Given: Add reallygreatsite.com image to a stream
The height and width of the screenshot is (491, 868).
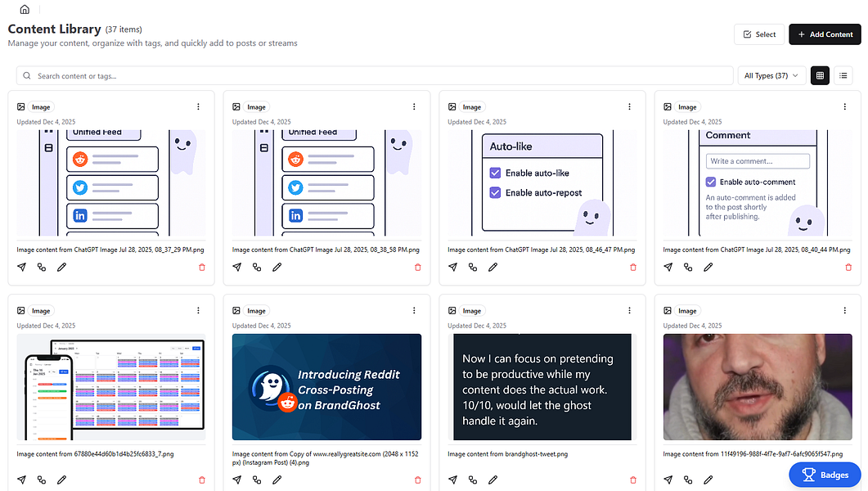Looking at the screenshot, I should coord(257,480).
